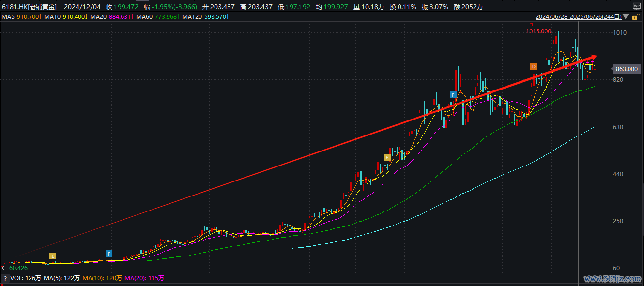Click the 量 10.18万 volume value
Viewport: 644px width, 286px height.
click(368, 7)
